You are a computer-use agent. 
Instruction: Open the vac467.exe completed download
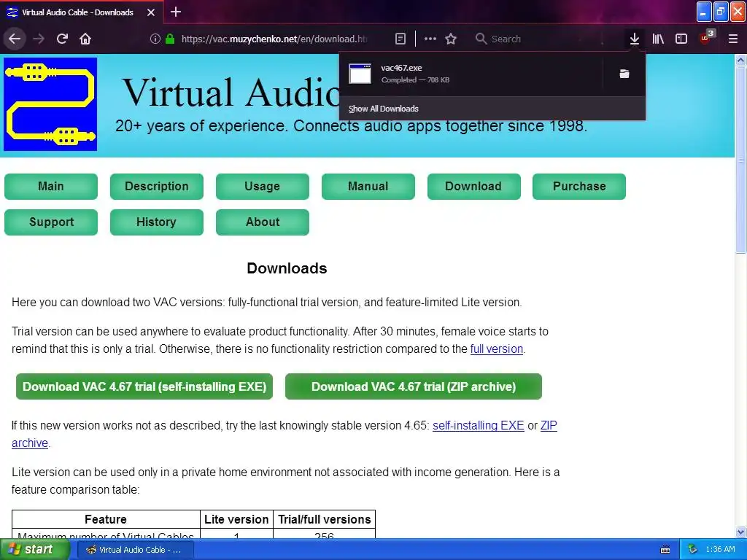(x=471, y=74)
